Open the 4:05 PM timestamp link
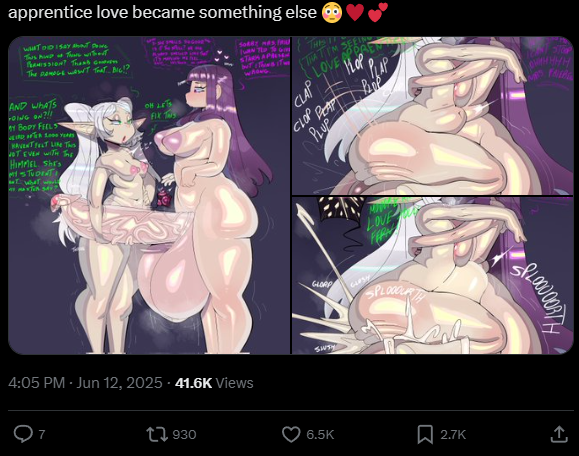The image size is (579, 456). (37, 383)
